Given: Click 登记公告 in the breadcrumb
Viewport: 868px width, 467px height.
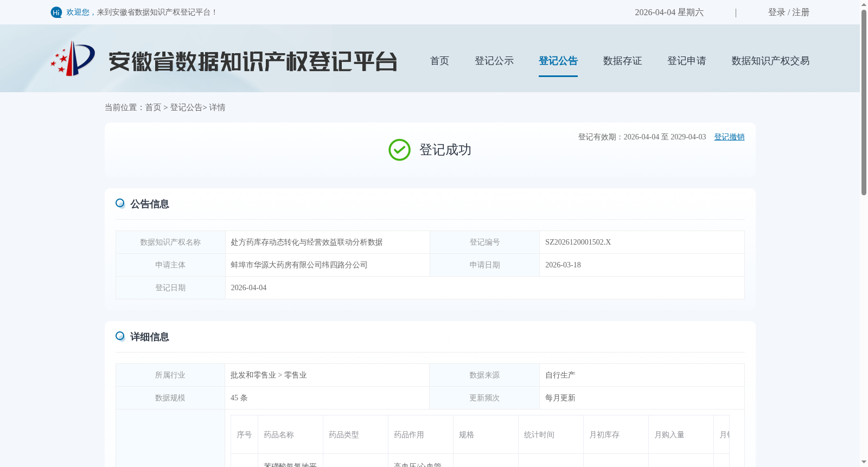Looking at the screenshot, I should [x=186, y=107].
